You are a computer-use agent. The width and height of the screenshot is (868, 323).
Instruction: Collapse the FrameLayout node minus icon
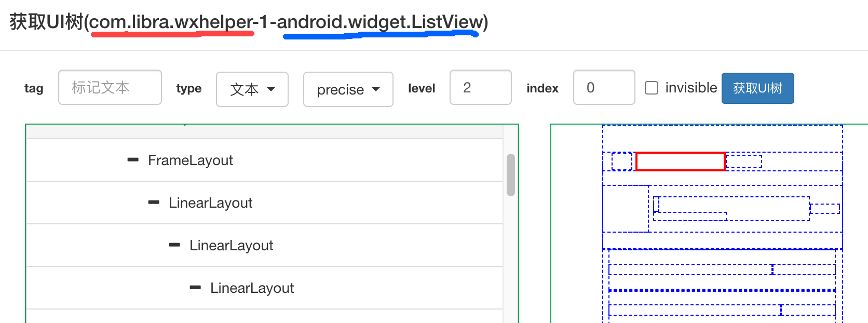click(133, 160)
